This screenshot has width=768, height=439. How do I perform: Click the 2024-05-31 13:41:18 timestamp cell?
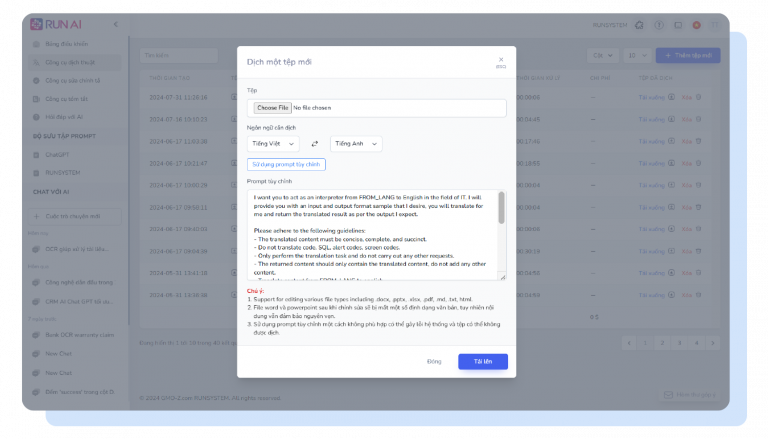pyautogui.click(x=178, y=273)
